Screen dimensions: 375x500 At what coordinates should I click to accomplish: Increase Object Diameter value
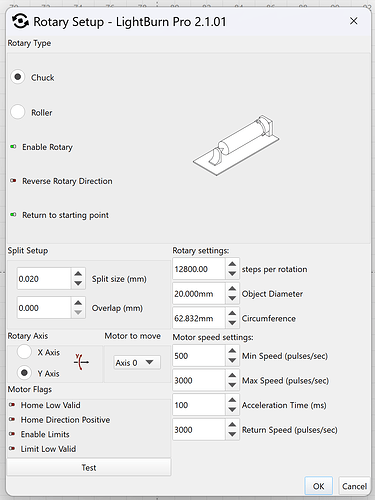point(232,289)
